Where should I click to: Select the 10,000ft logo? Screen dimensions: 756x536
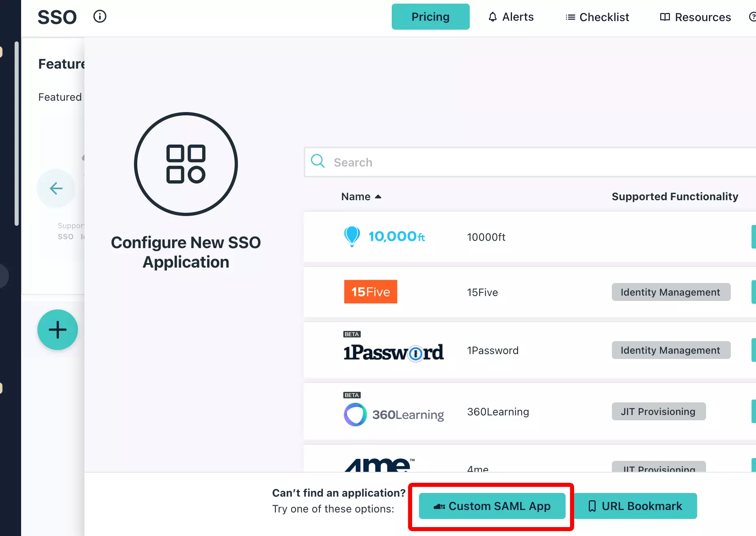384,237
